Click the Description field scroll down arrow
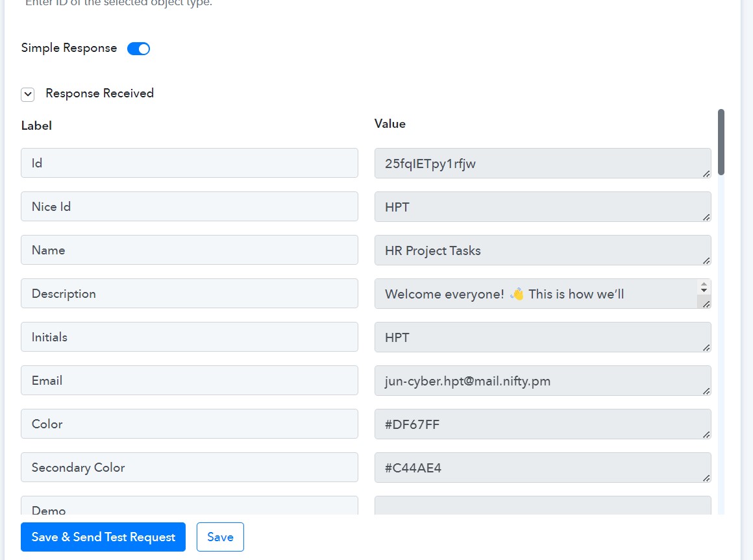 pyautogui.click(x=704, y=290)
